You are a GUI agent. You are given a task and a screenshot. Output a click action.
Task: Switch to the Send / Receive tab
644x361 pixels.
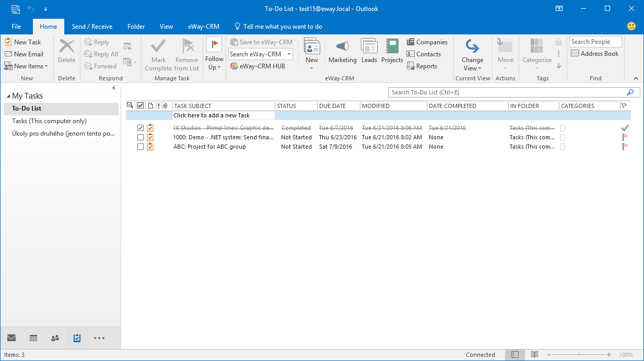click(92, 27)
